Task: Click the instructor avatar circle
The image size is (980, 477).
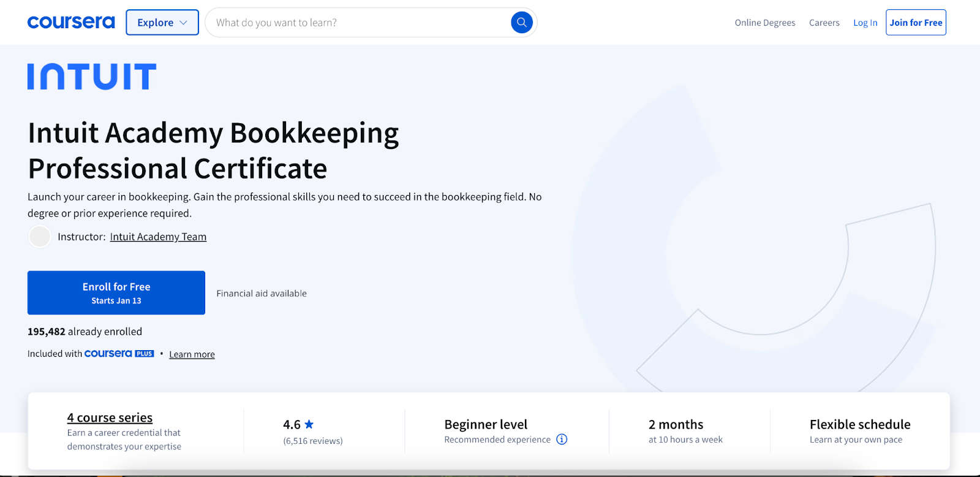Action: pos(40,237)
